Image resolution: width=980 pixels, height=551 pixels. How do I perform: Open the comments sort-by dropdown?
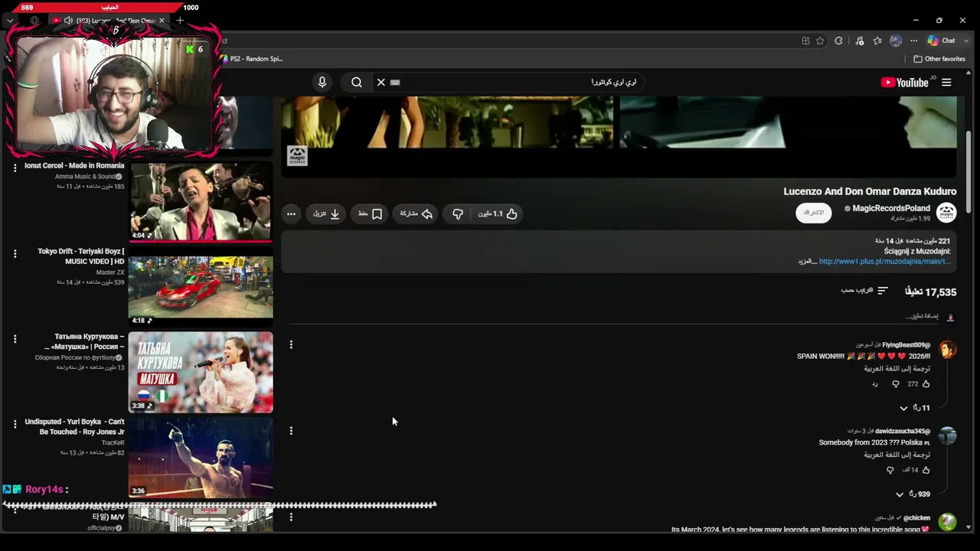coord(864,291)
